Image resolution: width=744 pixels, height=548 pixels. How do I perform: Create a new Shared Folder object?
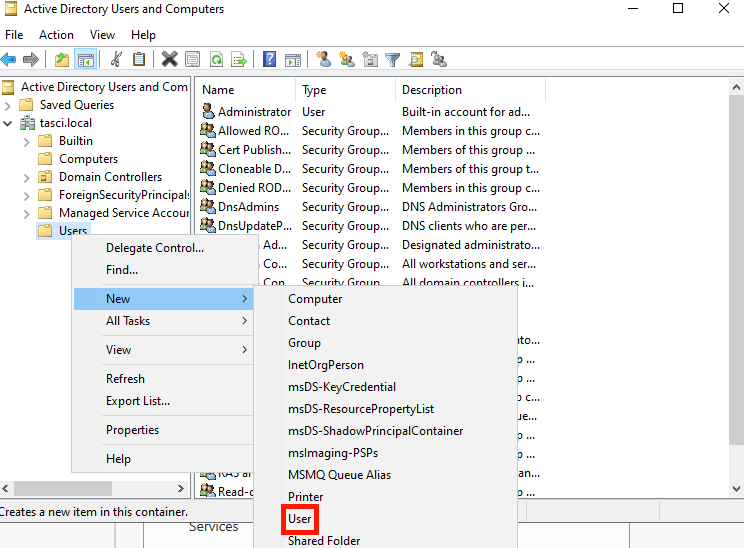pyautogui.click(x=385, y=540)
